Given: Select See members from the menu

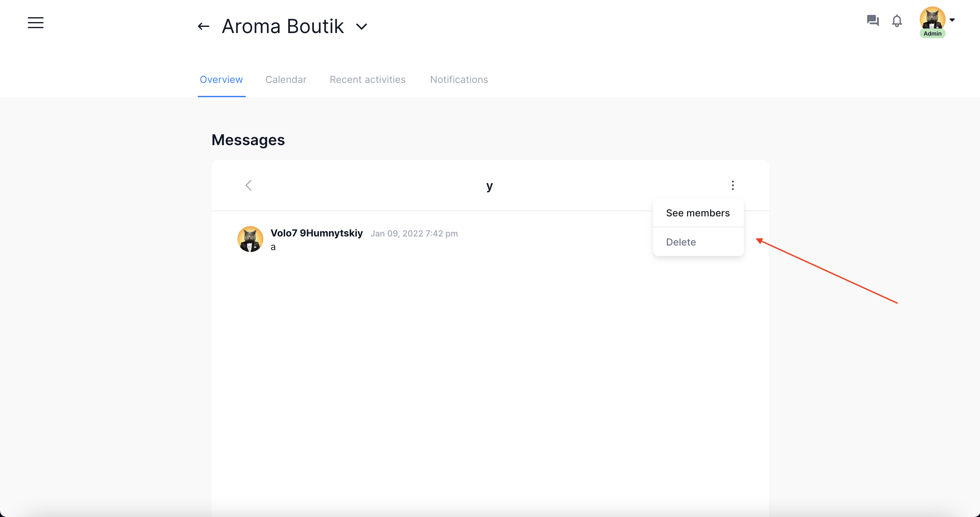Looking at the screenshot, I should (698, 213).
